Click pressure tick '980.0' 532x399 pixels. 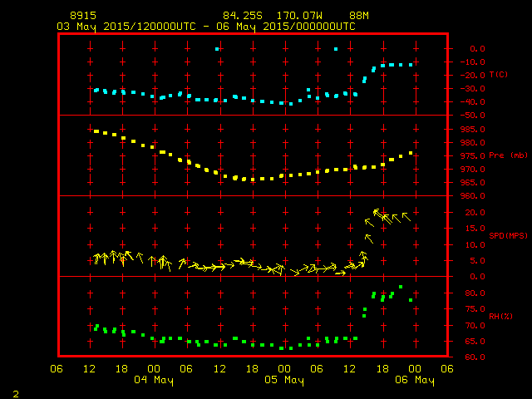[x=473, y=142]
